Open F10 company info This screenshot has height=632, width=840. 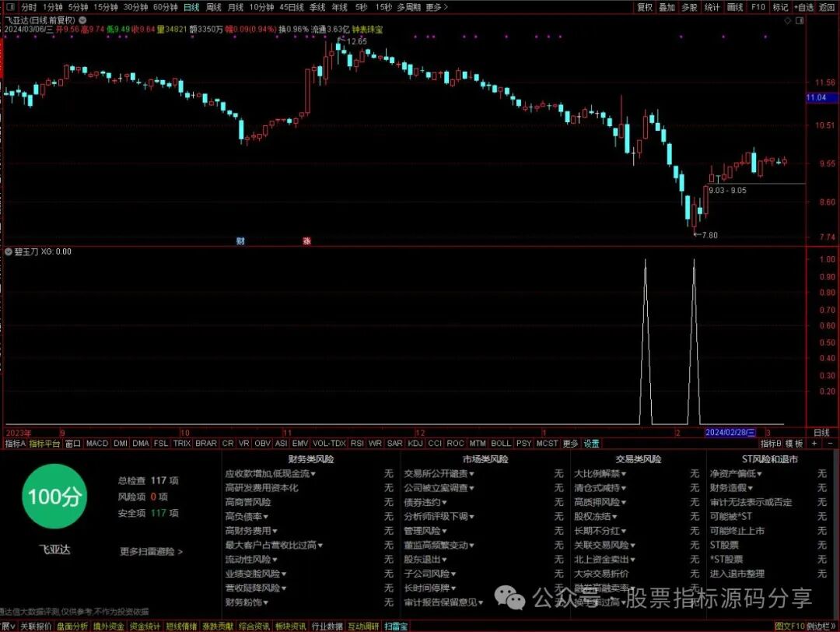[758, 7]
